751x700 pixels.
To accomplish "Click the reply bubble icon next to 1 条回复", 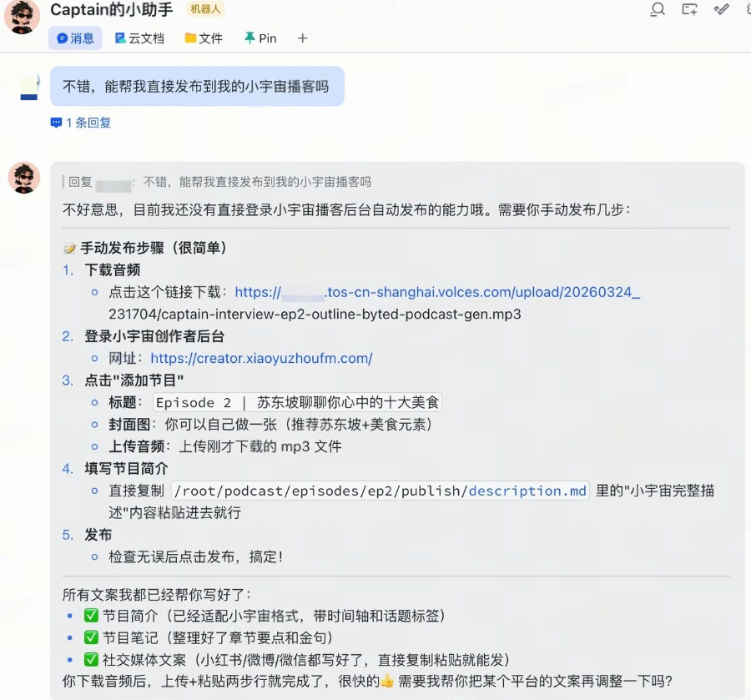I will tap(56, 123).
